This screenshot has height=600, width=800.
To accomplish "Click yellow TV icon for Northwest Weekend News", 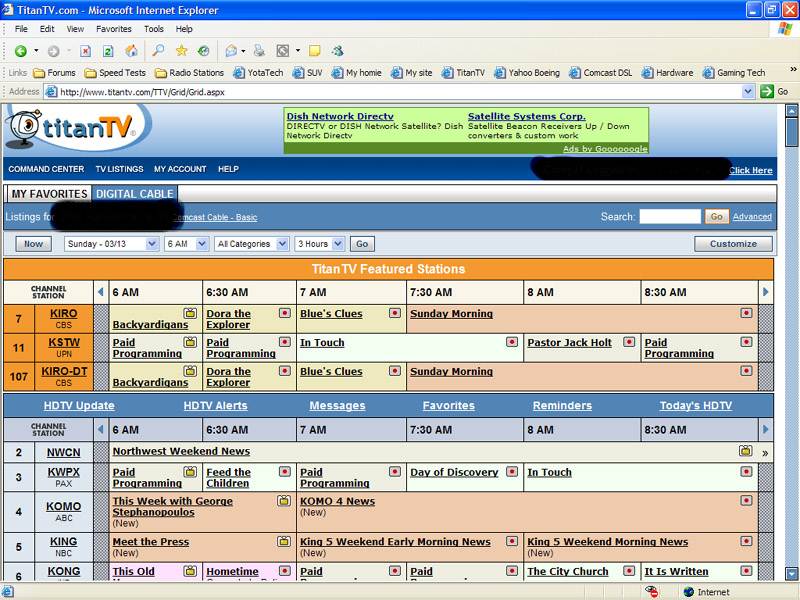I will click(x=745, y=451).
